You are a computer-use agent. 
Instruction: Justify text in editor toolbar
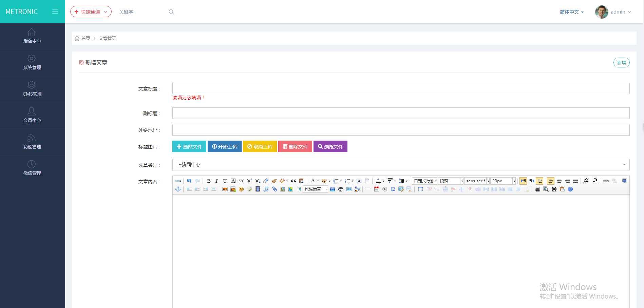575,181
